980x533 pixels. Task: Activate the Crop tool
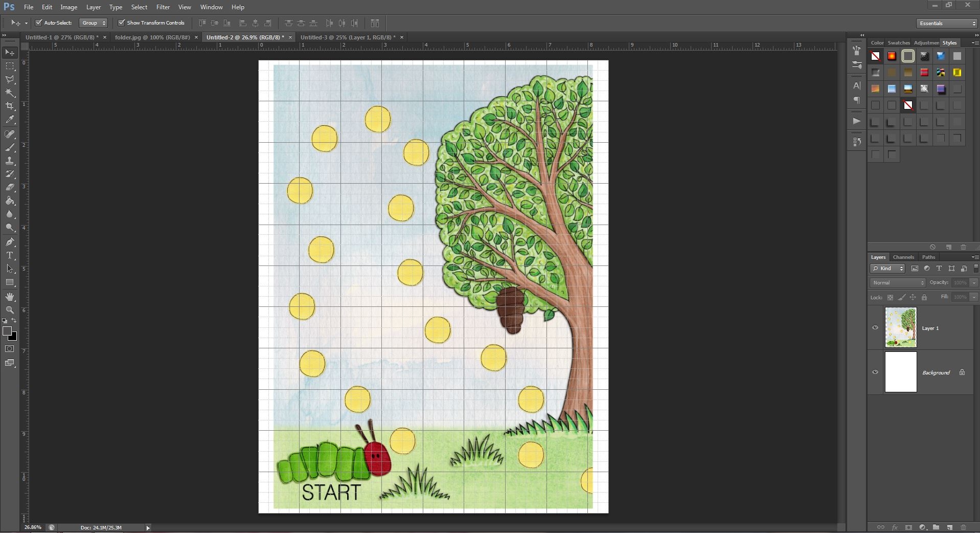tap(10, 106)
